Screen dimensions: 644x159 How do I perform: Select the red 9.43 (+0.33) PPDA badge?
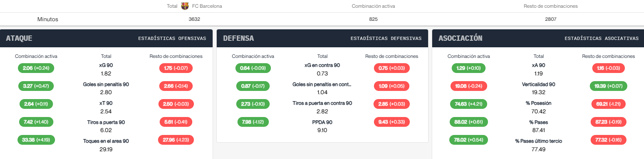click(x=391, y=122)
